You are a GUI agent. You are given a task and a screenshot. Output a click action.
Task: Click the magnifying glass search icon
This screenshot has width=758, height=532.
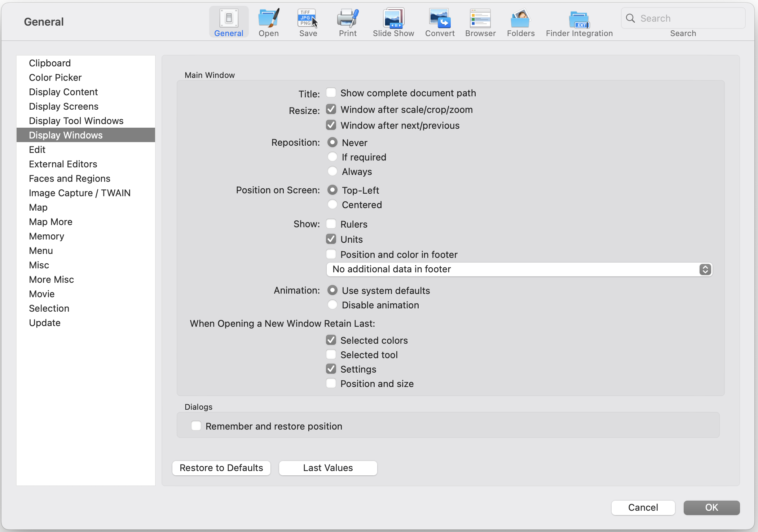630,18
